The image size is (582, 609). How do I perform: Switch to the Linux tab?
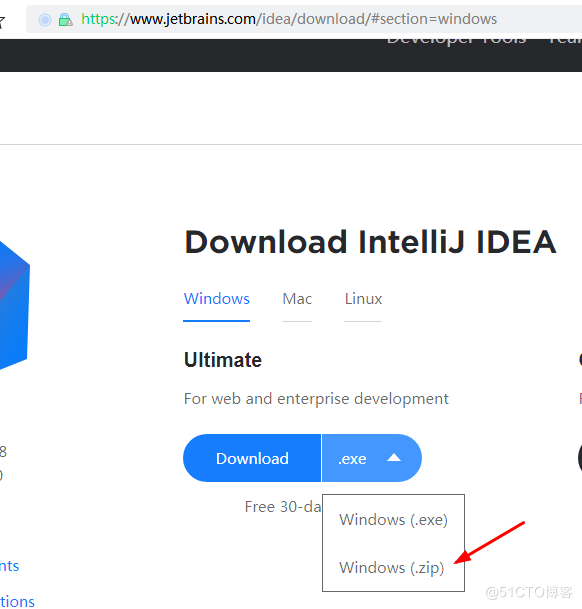coord(363,299)
